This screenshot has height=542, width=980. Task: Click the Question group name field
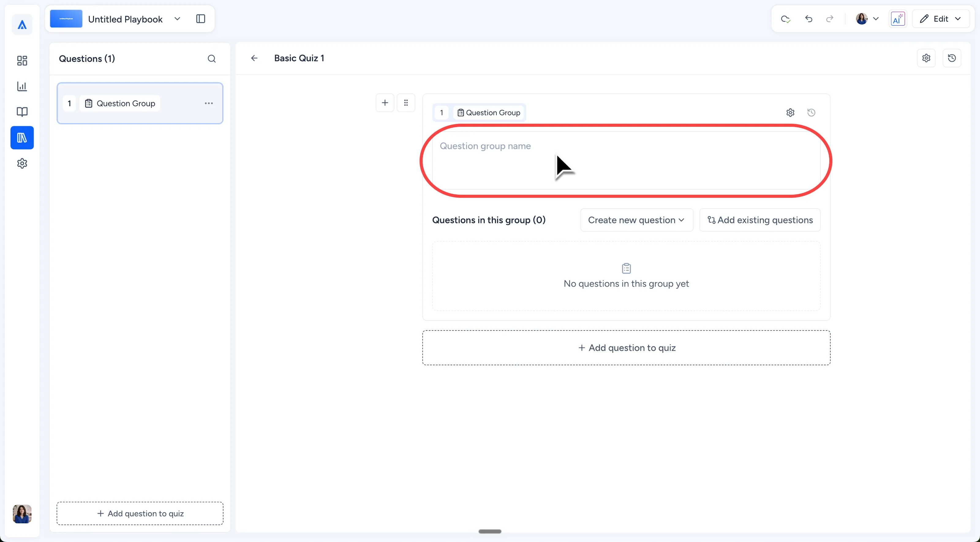626,160
